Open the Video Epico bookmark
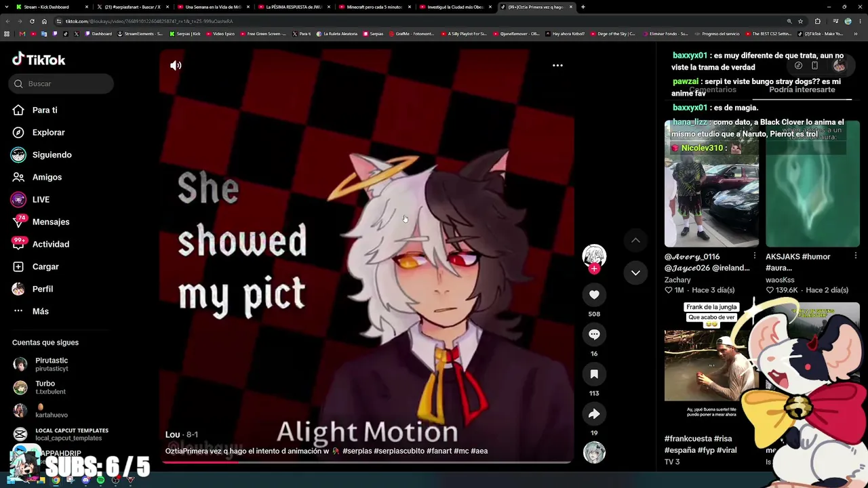 pyautogui.click(x=220, y=33)
